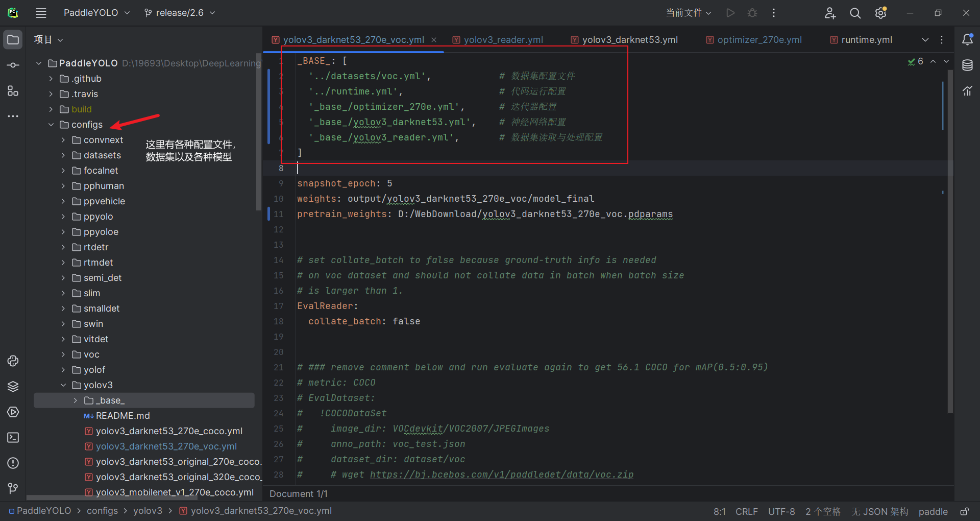Screen dimensions: 980x521
Task: Open Python Console tool window
Action: pos(13,361)
